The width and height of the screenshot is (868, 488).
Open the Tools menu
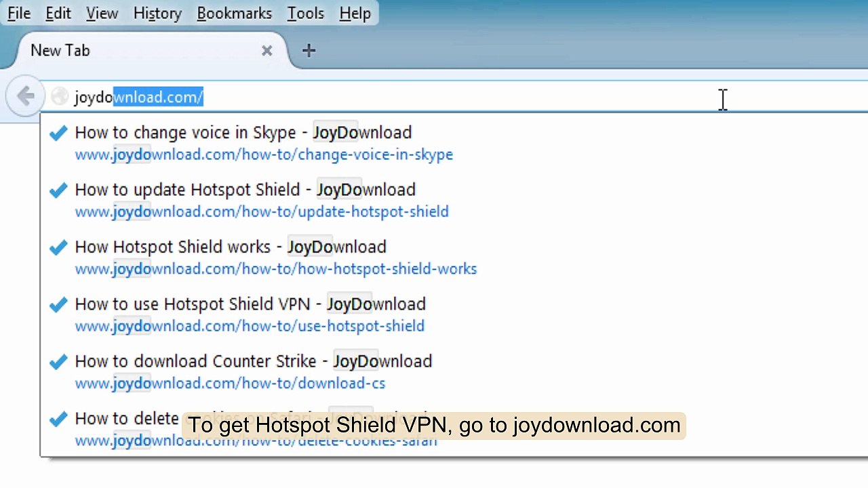coord(305,13)
